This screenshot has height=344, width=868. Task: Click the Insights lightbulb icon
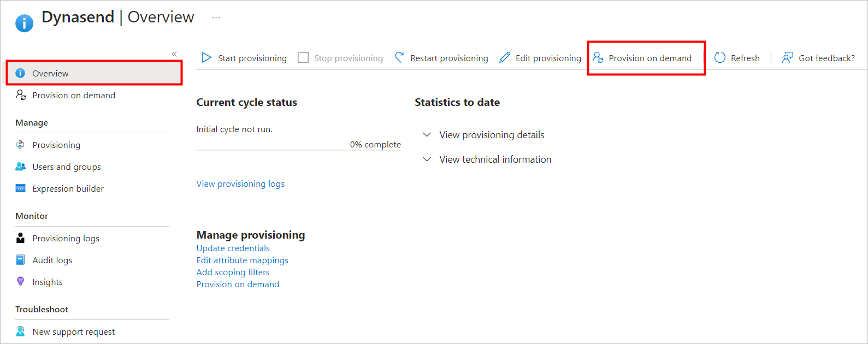point(20,281)
